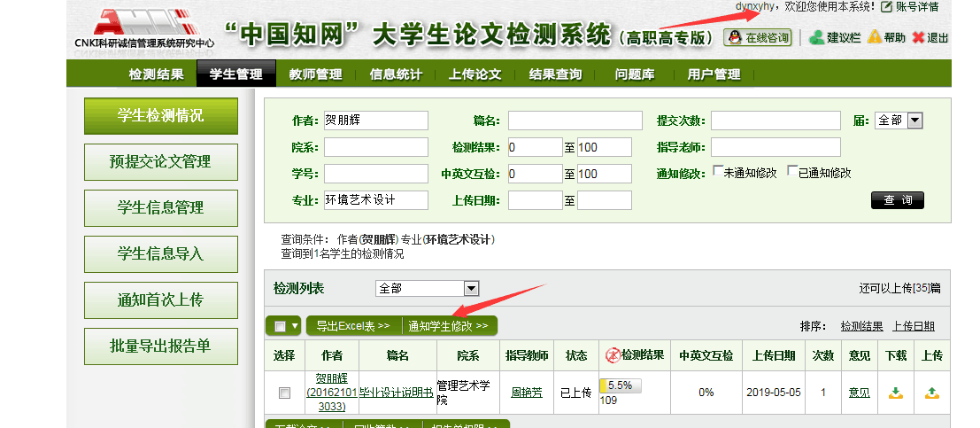Click the download icon in the 下载 column
980x428 pixels.
click(895, 393)
